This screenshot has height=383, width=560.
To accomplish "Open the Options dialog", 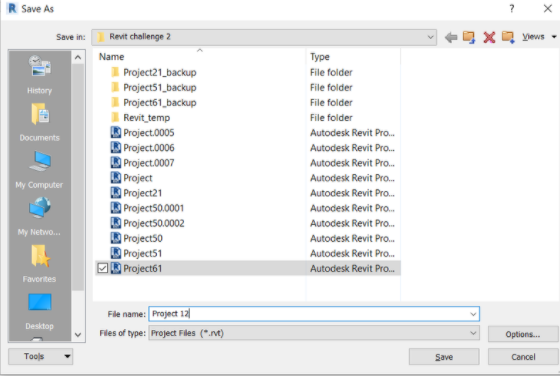I will (x=523, y=334).
